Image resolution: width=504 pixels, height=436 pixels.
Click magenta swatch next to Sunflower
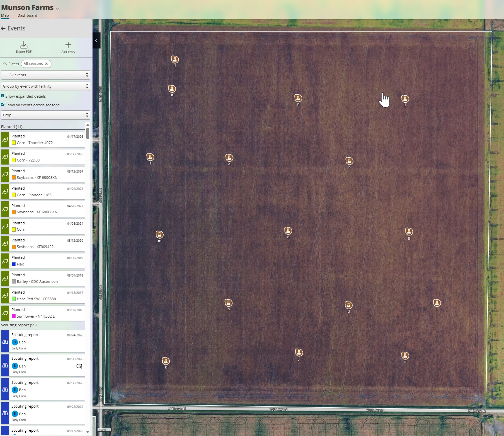[x=14, y=316]
